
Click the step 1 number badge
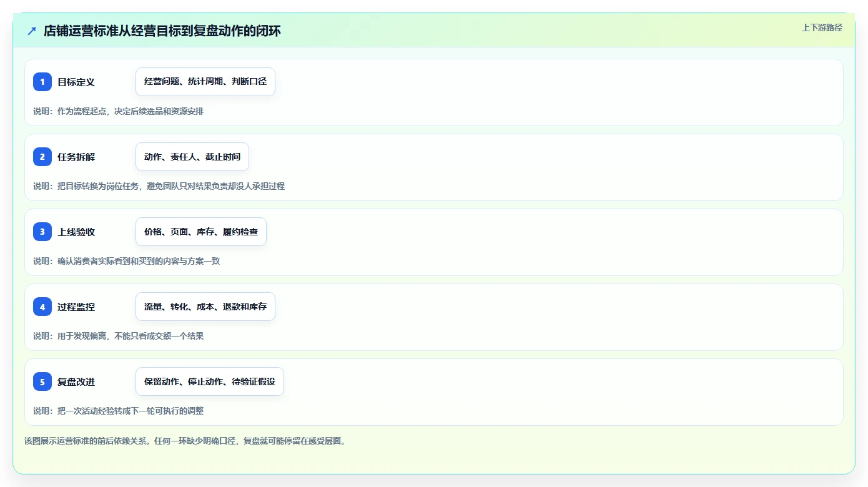(42, 82)
